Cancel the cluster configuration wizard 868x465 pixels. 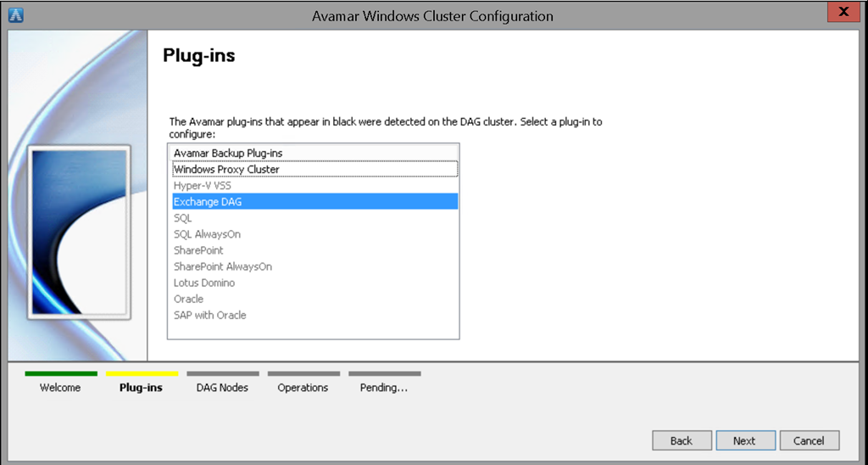(x=810, y=440)
